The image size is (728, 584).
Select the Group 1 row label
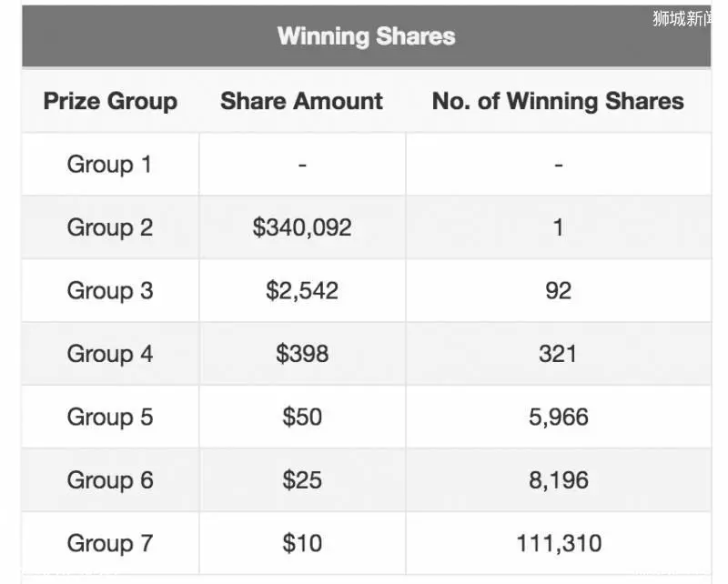click(109, 165)
